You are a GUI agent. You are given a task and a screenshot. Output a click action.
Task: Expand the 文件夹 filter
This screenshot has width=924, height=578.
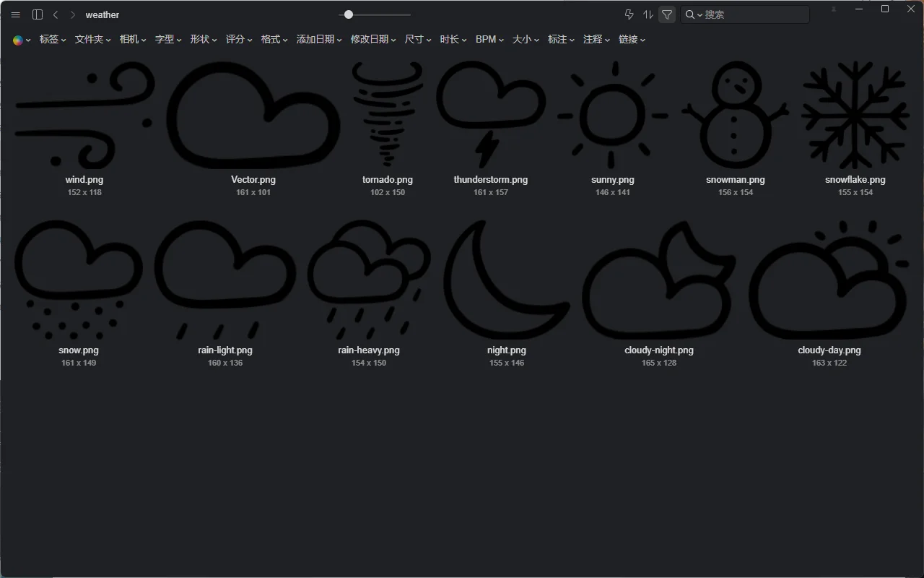[x=93, y=40]
